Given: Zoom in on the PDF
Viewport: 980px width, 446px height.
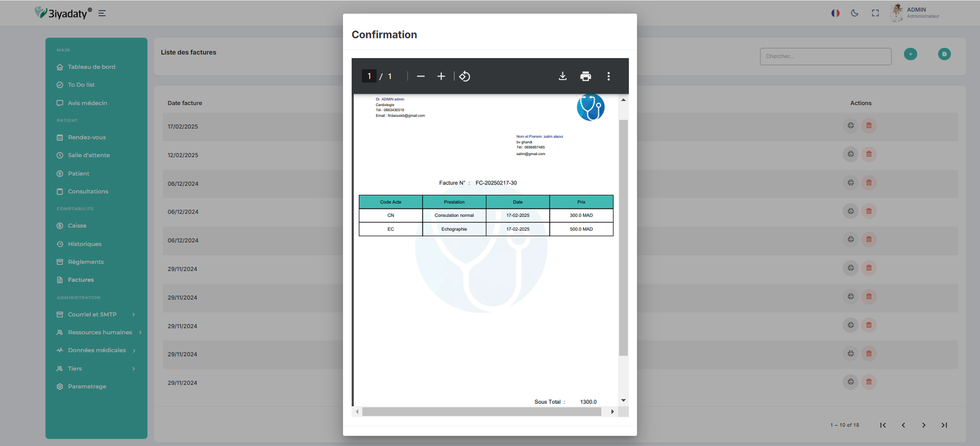Looking at the screenshot, I should (441, 77).
